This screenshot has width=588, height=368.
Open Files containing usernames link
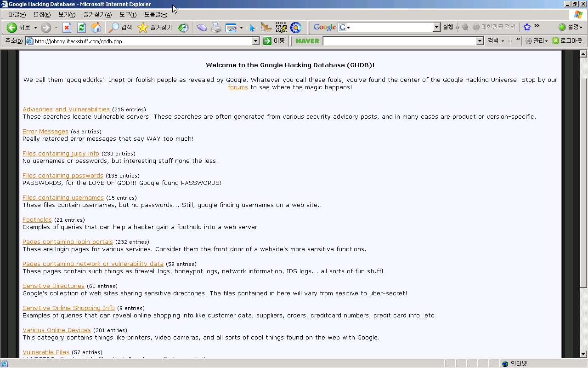pos(63,198)
